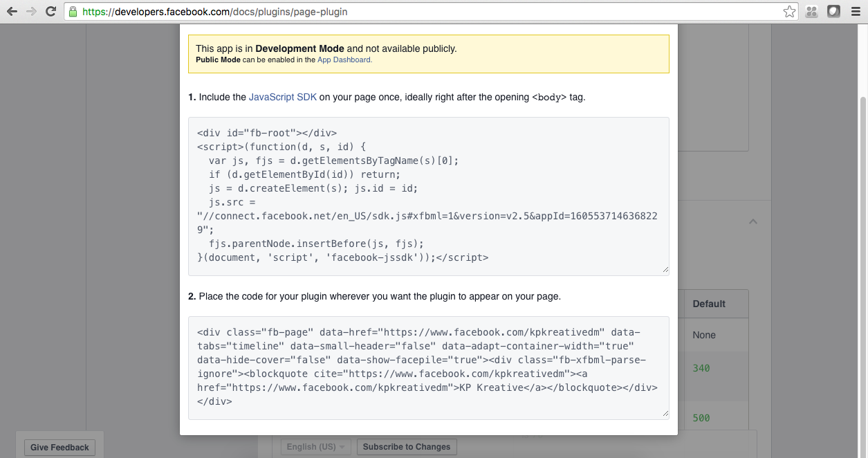This screenshot has height=458, width=868.
Task: Open the Chrome hamburger menu
Action: click(856, 12)
